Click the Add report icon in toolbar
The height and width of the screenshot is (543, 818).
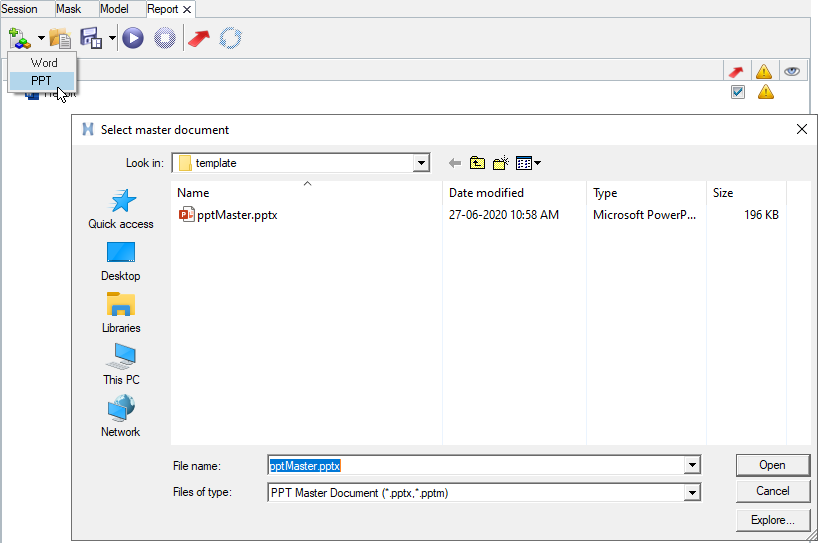pos(19,39)
